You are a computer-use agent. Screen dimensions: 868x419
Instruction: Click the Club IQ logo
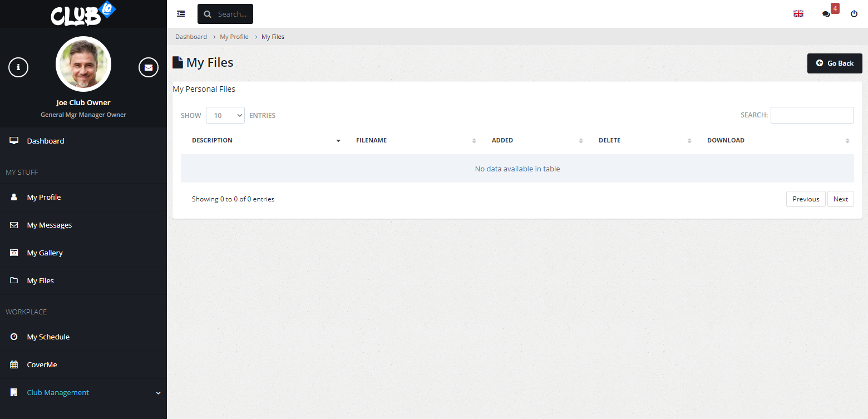coord(83,14)
